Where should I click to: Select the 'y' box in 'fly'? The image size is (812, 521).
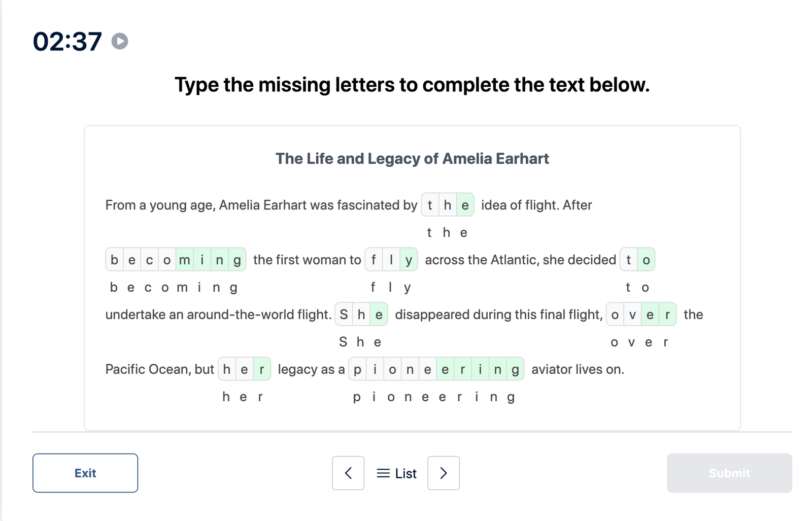(x=409, y=260)
